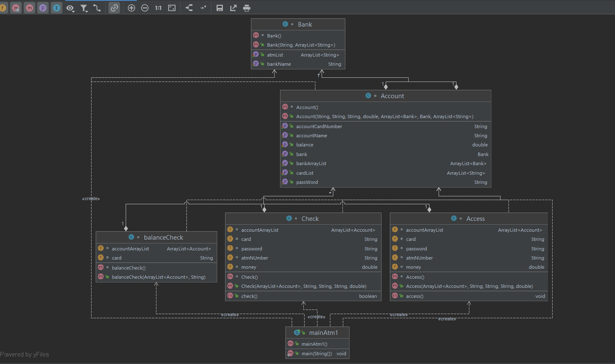Open the scope filter funnel dropdown
The width and height of the screenshot is (615, 364).
tap(84, 8)
